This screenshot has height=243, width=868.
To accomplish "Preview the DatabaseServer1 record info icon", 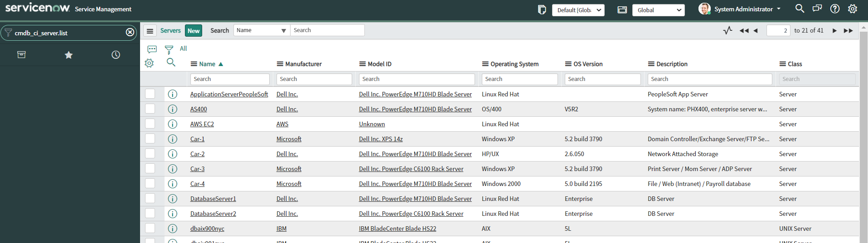I will 172,199.
